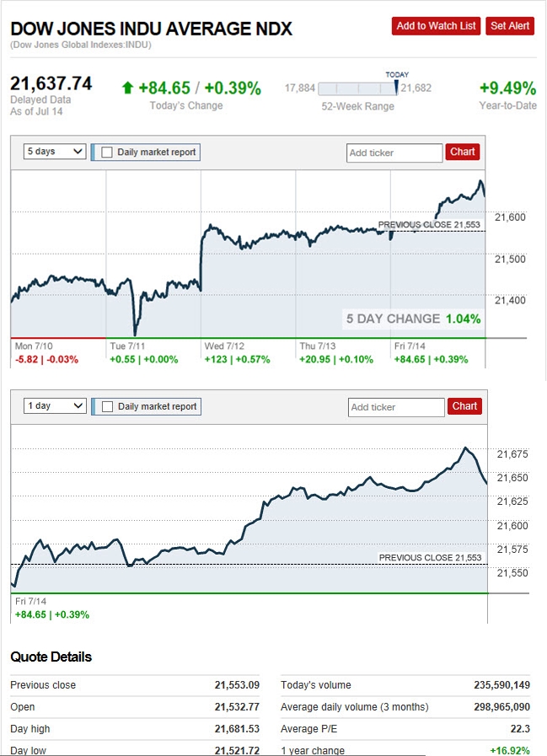The width and height of the screenshot is (547, 756).
Task: Click the Year-to-Date +9.49% figure
Action: click(x=507, y=88)
